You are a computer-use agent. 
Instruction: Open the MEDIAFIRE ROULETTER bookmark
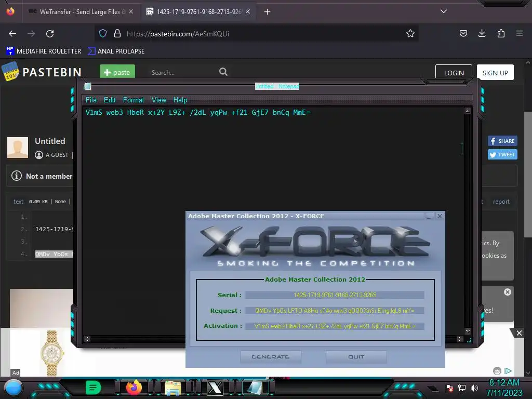coord(44,51)
